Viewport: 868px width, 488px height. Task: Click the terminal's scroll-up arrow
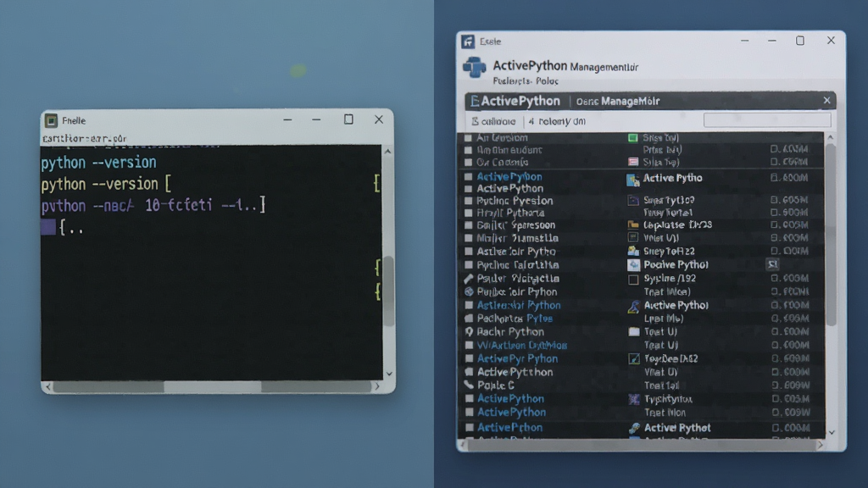(x=388, y=152)
